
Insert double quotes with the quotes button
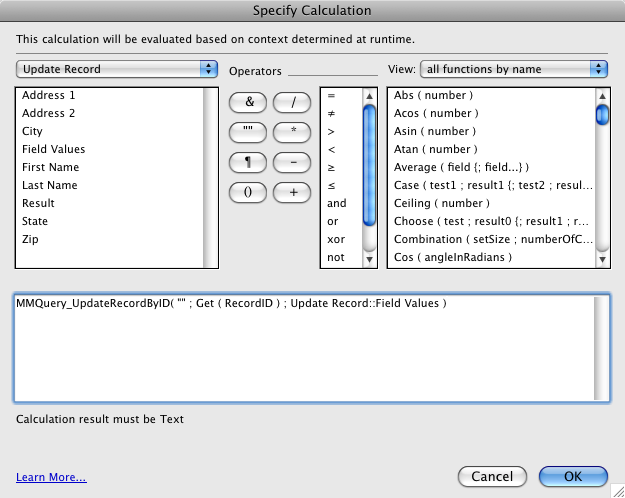[248, 132]
